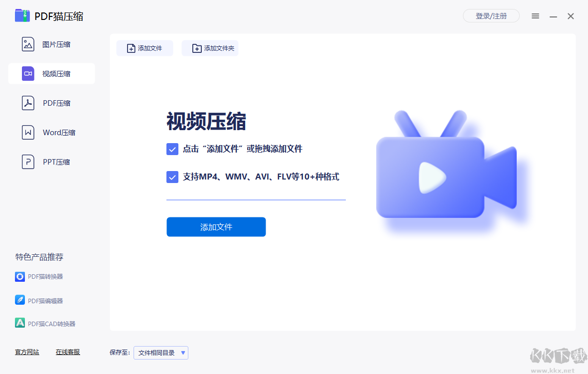
Task: Open the hamburger menu icon
Action: pyautogui.click(x=535, y=16)
